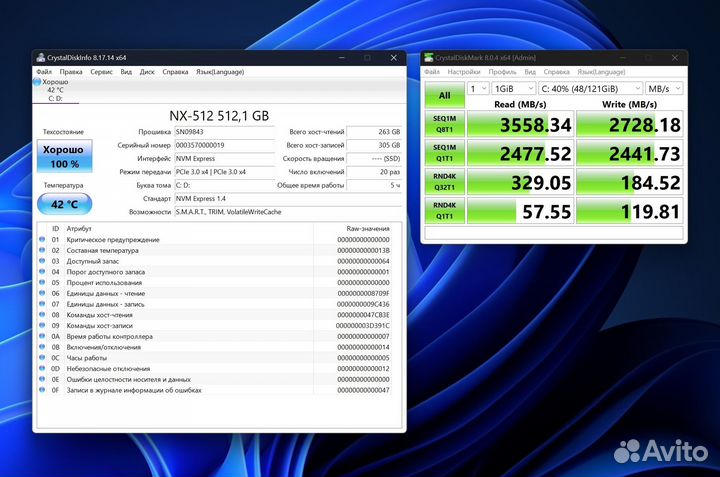Image resolution: width=720 pixels, height=477 pixels.
Task: Click status dot for attribute 01
Action: click(42, 239)
